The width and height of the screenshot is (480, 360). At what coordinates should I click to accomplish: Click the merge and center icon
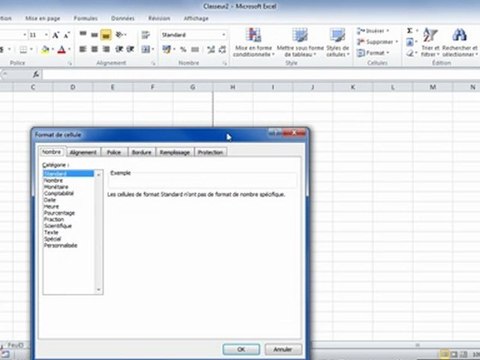pyautogui.click(x=145, y=49)
